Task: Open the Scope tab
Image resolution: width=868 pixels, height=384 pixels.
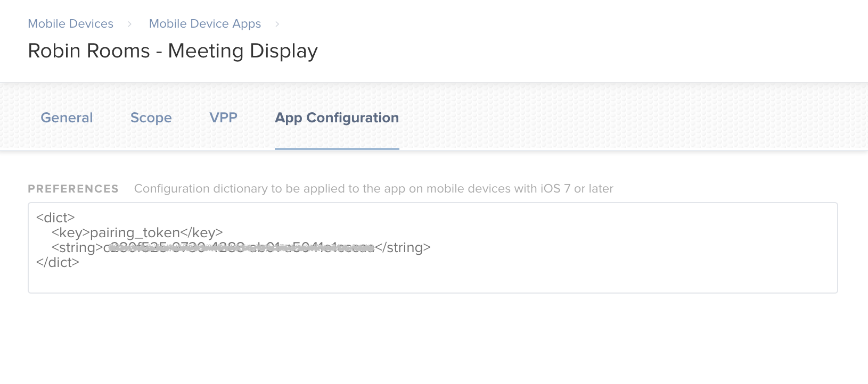Action: click(151, 118)
